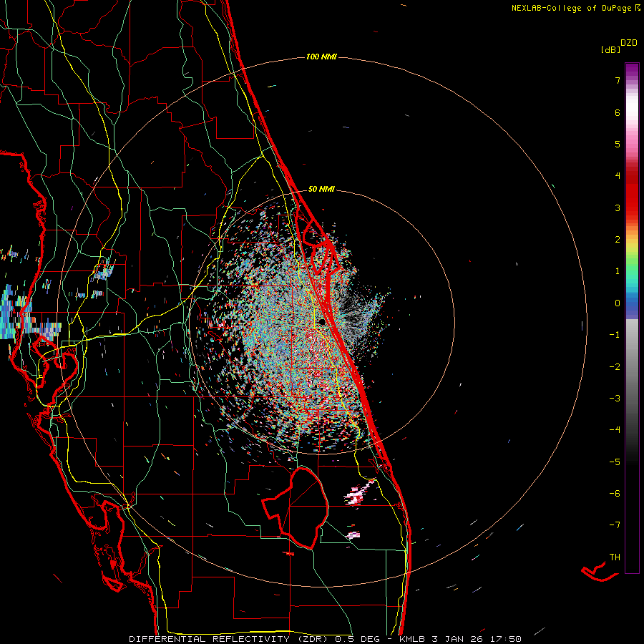This screenshot has width=644, height=644.
Task: Click the -5 value on the color scale
Action: (615, 462)
